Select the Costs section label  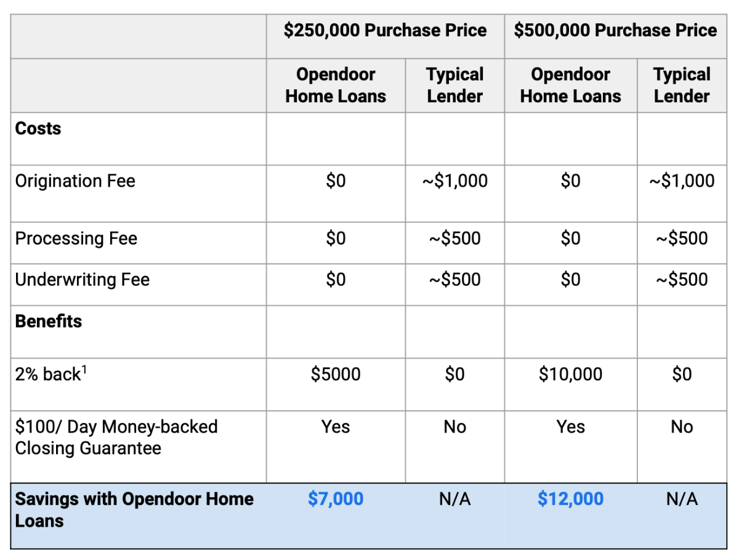[x=38, y=128]
